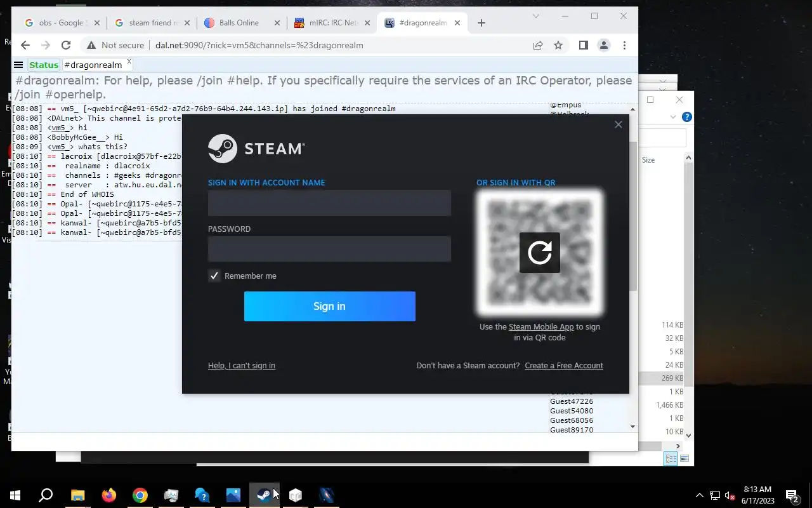
Task: Open the qwebirc hamburger menu
Action: tap(18, 65)
